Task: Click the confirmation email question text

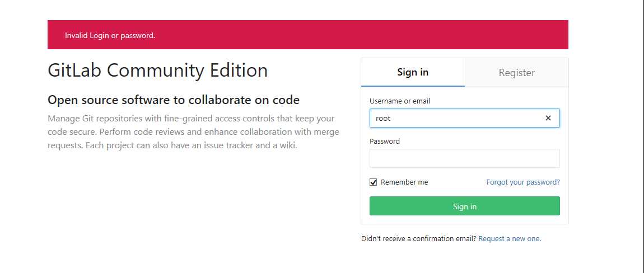Action: pyautogui.click(x=418, y=239)
